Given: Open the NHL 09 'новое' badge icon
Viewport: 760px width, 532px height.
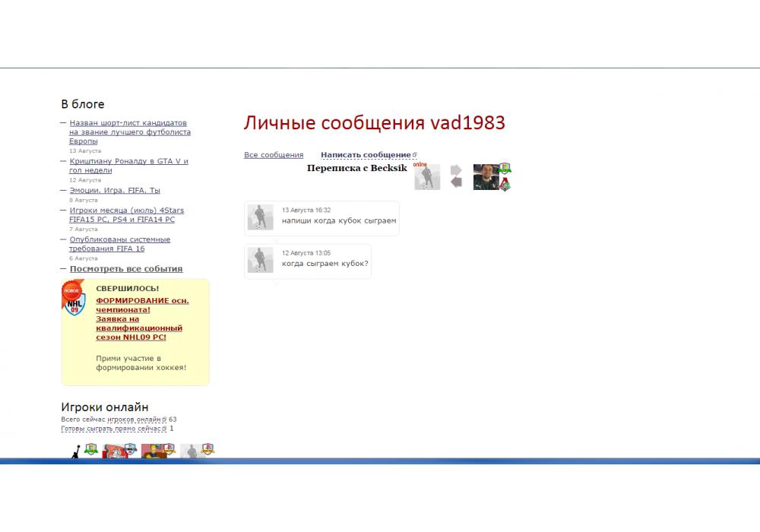Looking at the screenshot, I should click(x=74, y=297).
